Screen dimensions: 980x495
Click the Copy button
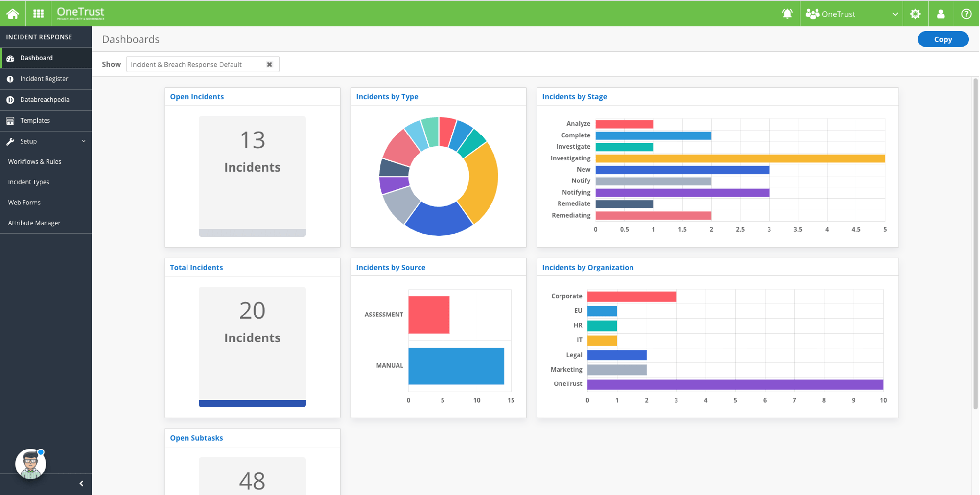(x=943, y=39)
